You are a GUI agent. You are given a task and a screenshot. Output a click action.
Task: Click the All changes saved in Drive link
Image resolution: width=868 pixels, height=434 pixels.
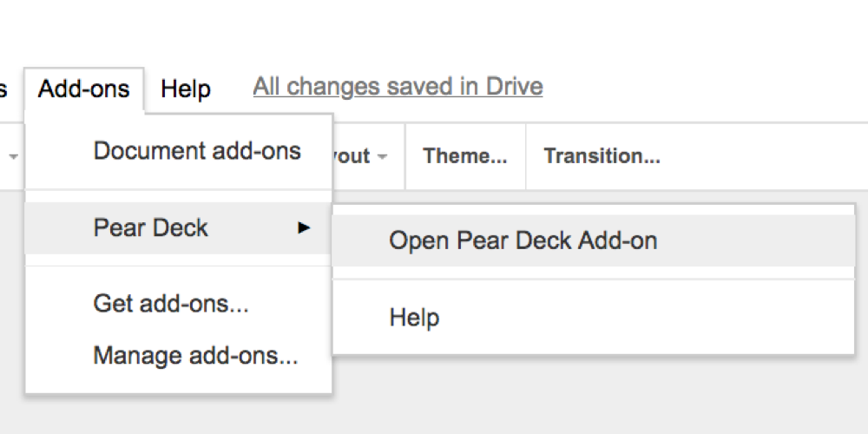click(398, 87)
